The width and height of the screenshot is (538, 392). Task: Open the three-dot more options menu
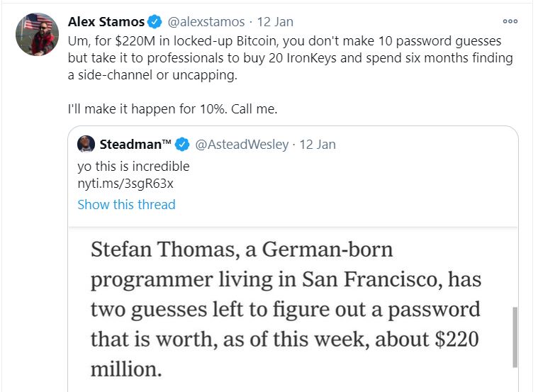click(x=510, y=22)
